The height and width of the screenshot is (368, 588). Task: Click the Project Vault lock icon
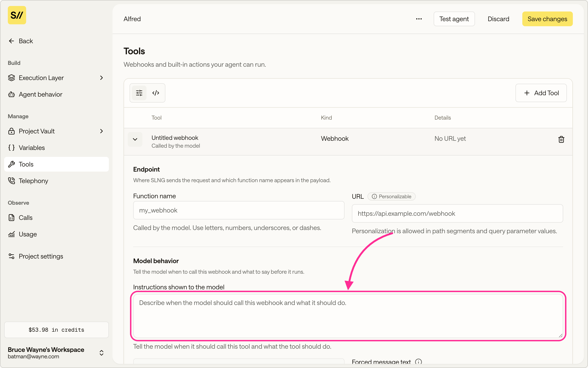(11, 131)
